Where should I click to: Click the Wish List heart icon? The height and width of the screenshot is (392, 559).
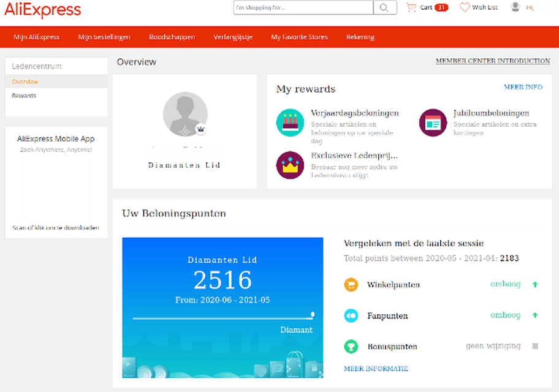coord(465,7)
